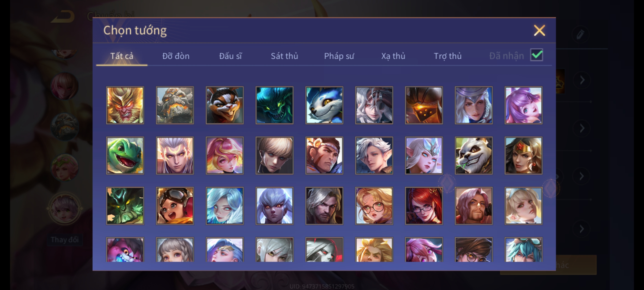Select the dark teal monster hero portrait
644x290 pixels.
coord(274,105)
